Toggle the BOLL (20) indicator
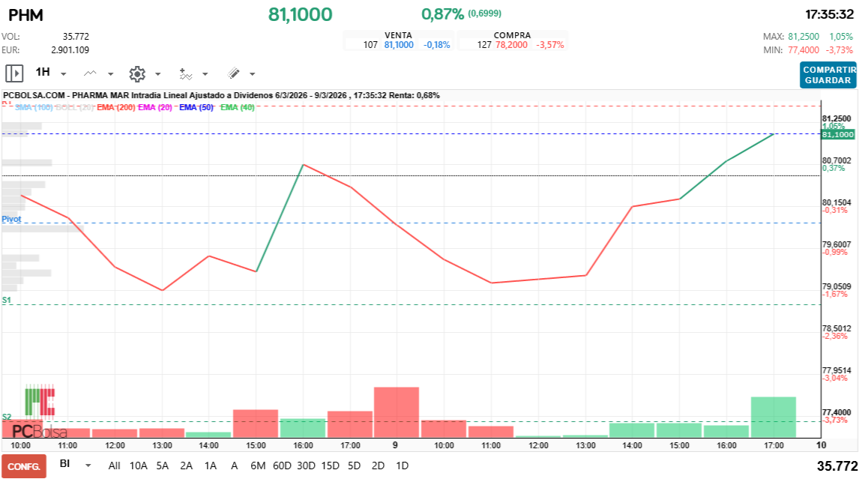This screenshot has width=868, height=482. pos(74,108)
